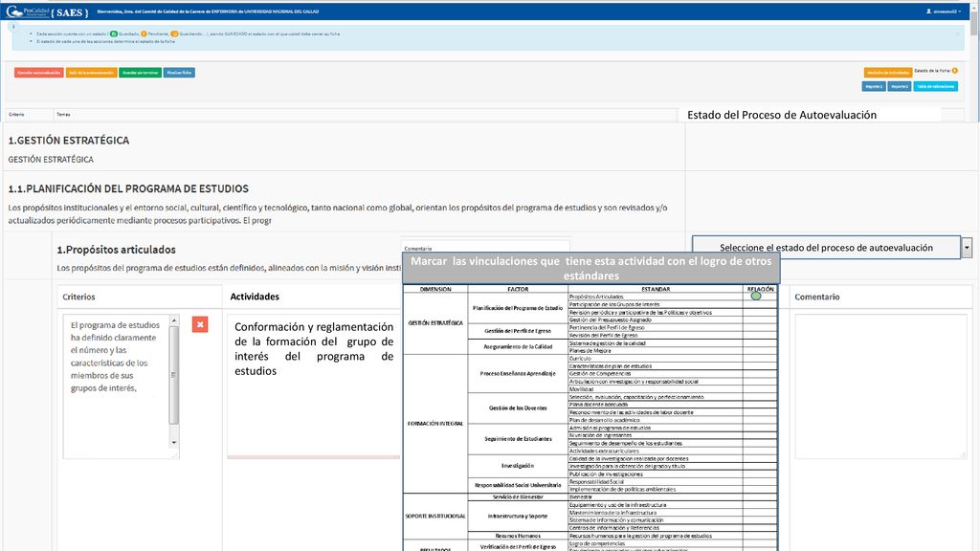Viewport: 980px width, 551px height.
Task: Click the "FORMACIÓN INTEGRAL" dimension cell
Action: (435, 424)
